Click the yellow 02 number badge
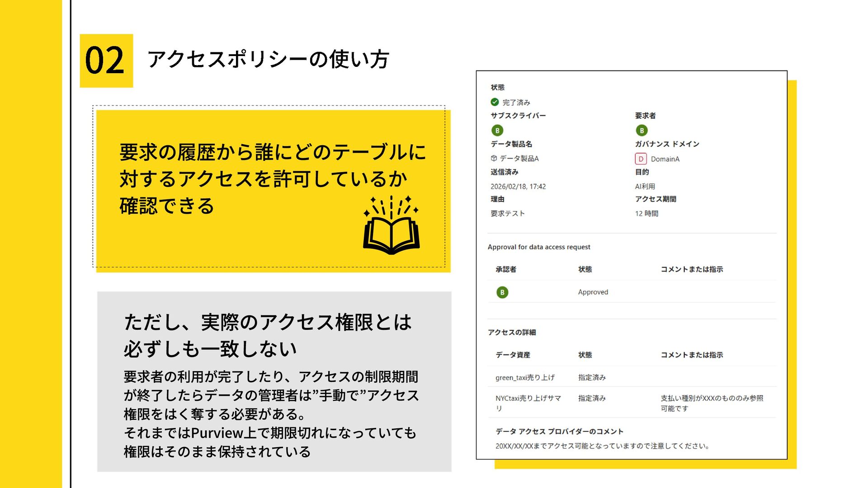868x488 pixels. (x=106, y=61)
